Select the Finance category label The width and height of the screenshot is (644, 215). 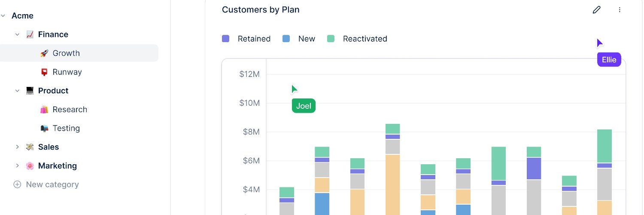pos(53,34)
